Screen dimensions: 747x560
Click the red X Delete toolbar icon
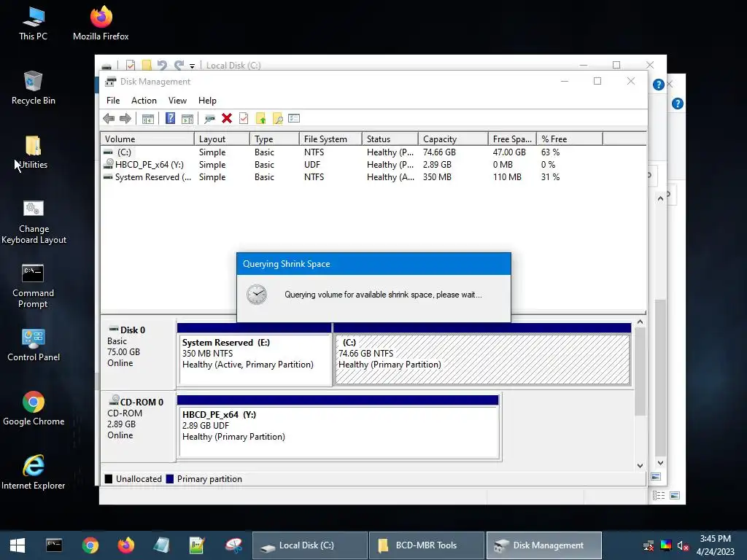227,119
